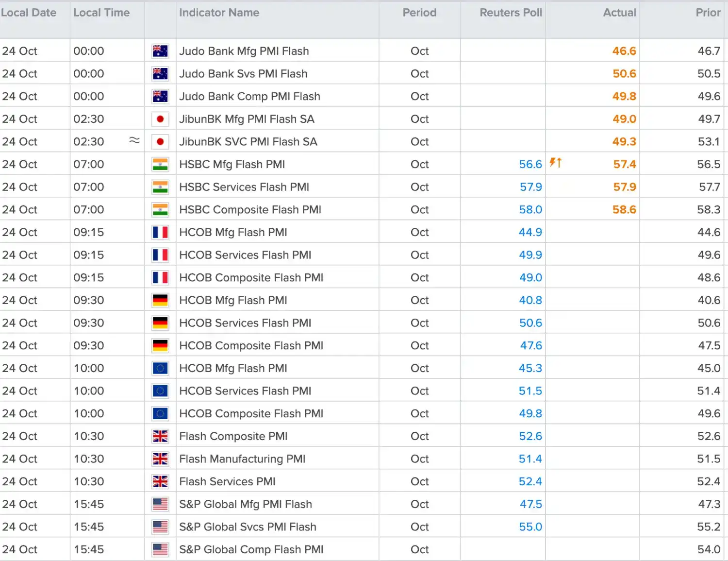Click the Prior column header
728x561 pixels.
click(708, 13)
